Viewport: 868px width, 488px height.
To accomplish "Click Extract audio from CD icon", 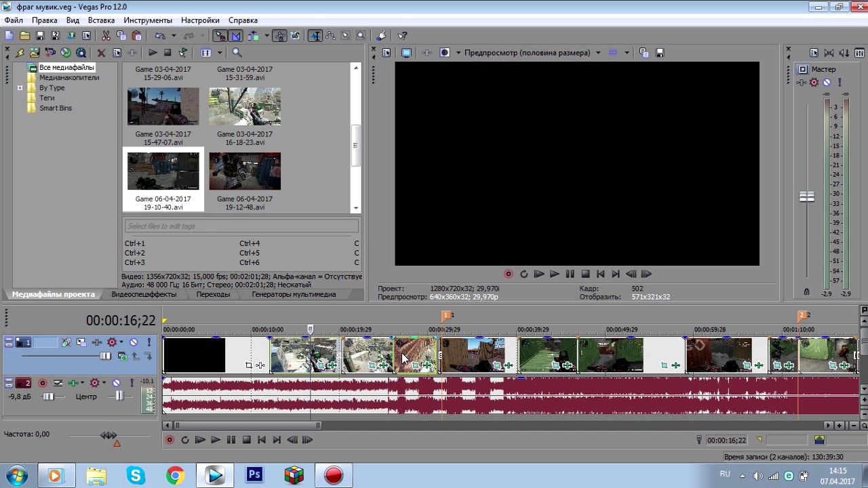I will [65, 52].
